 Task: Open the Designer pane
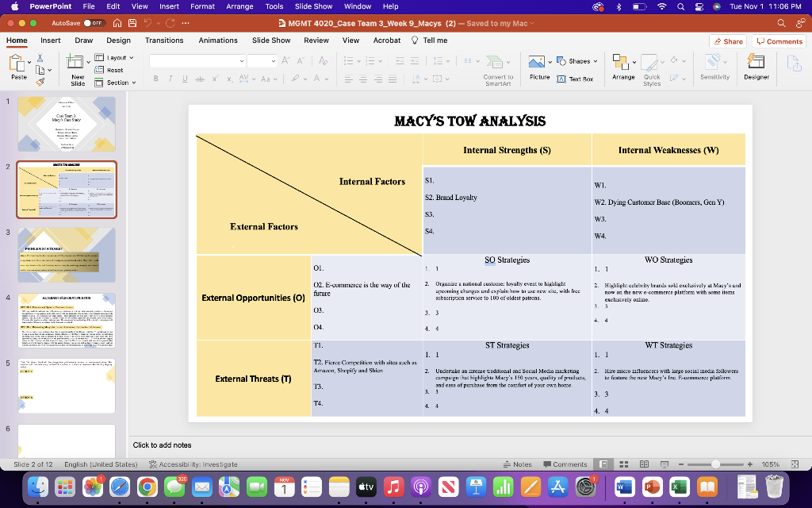(755, 67)
